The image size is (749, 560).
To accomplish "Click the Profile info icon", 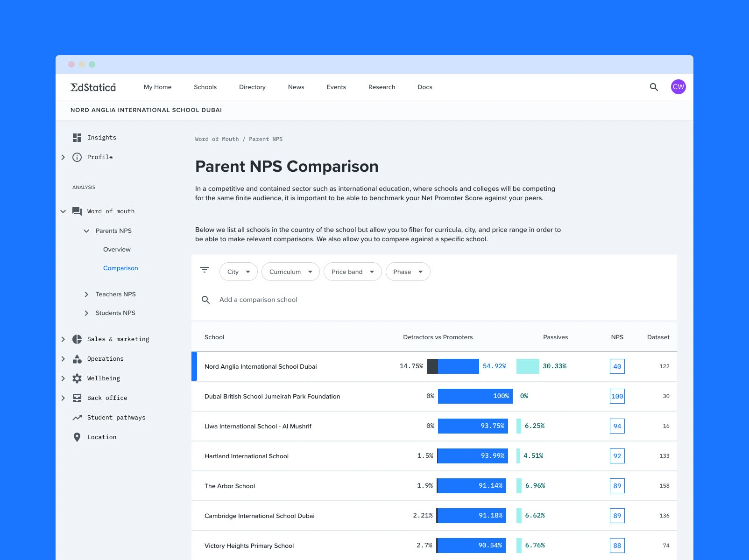I will (x=77, y=157).
